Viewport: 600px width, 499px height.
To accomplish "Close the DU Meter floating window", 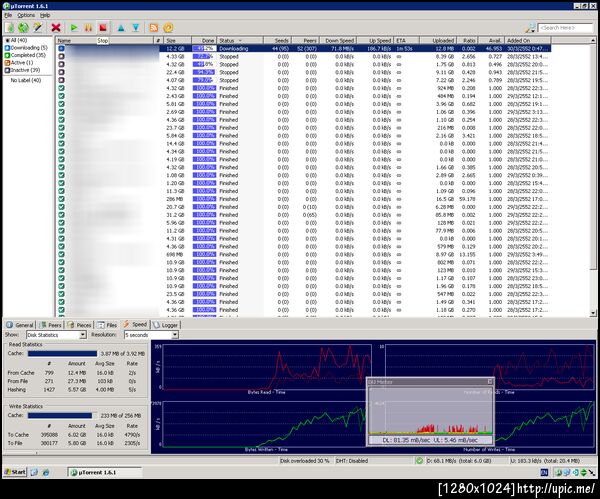I will [490, 382].
